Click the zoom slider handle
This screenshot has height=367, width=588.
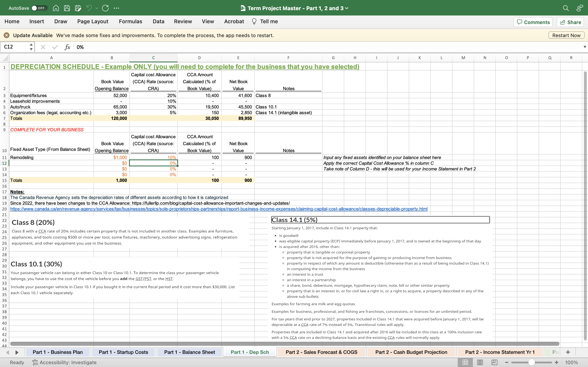click(x=531, y=362)
